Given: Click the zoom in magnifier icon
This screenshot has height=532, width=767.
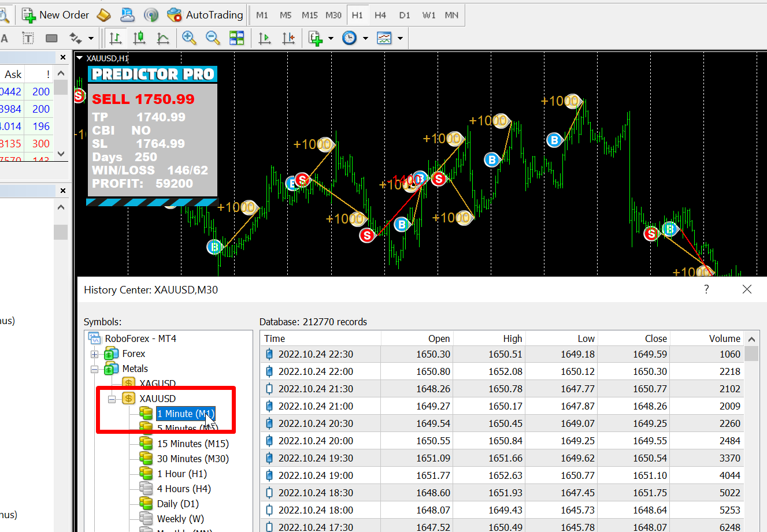Looking at the screenshot, I should click(x=188, y=38).
